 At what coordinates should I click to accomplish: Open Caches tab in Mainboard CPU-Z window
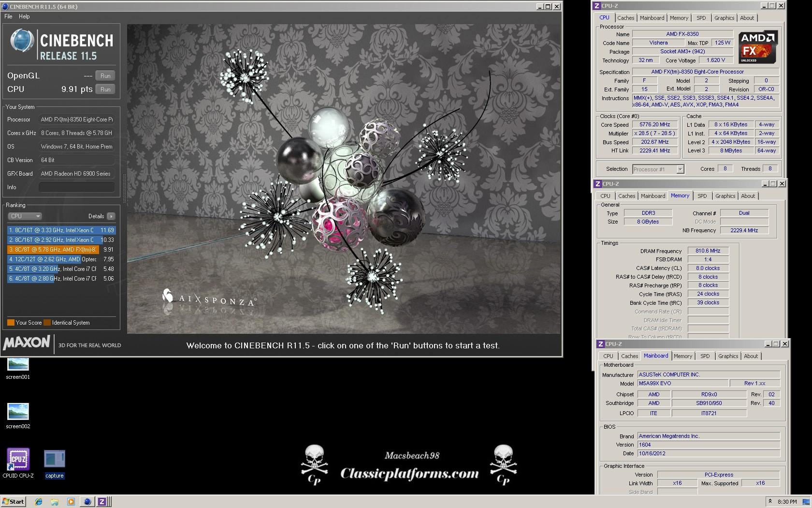[x=629, y=356]
